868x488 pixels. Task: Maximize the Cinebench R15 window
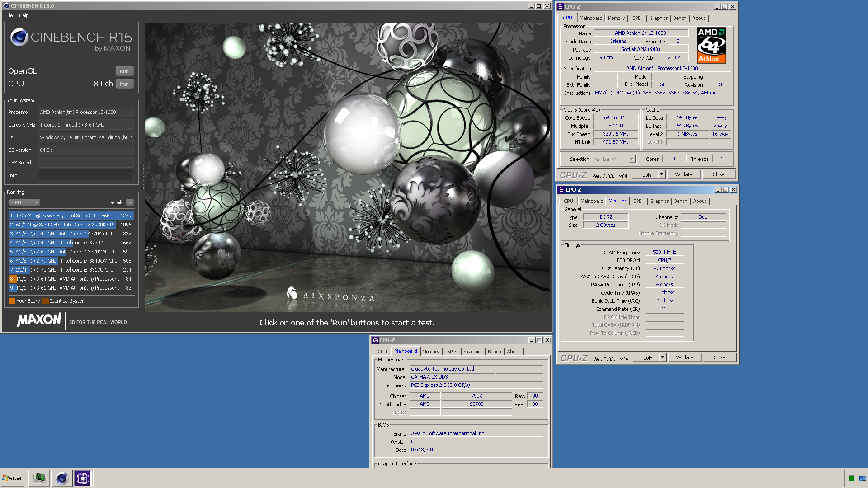point(538,6)
